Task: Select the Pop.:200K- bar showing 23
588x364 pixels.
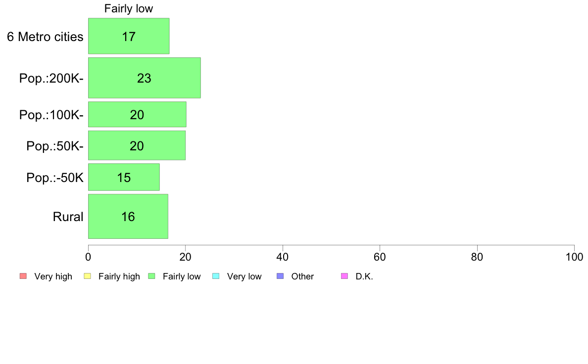Action: point(145,78)
